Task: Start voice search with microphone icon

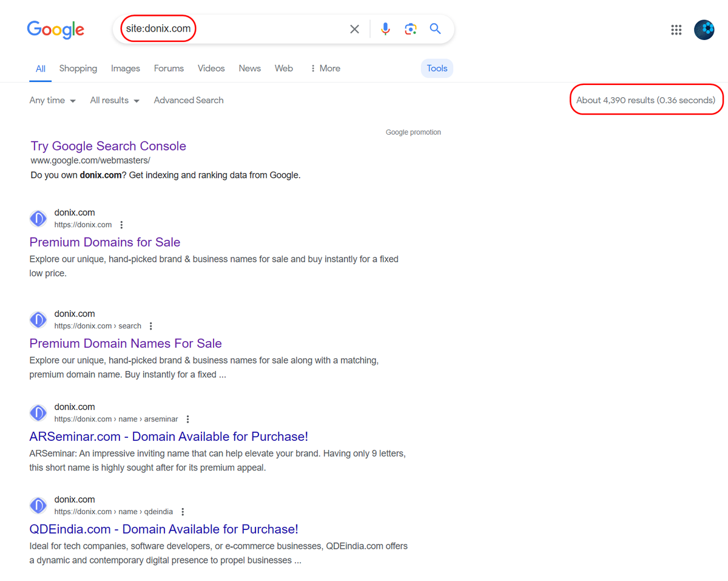Action: (385, 29)
